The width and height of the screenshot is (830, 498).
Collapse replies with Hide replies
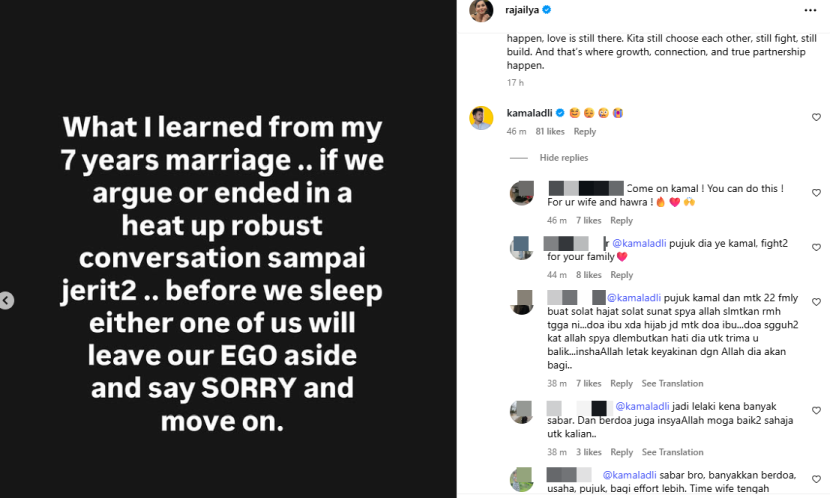pos(563,158)
